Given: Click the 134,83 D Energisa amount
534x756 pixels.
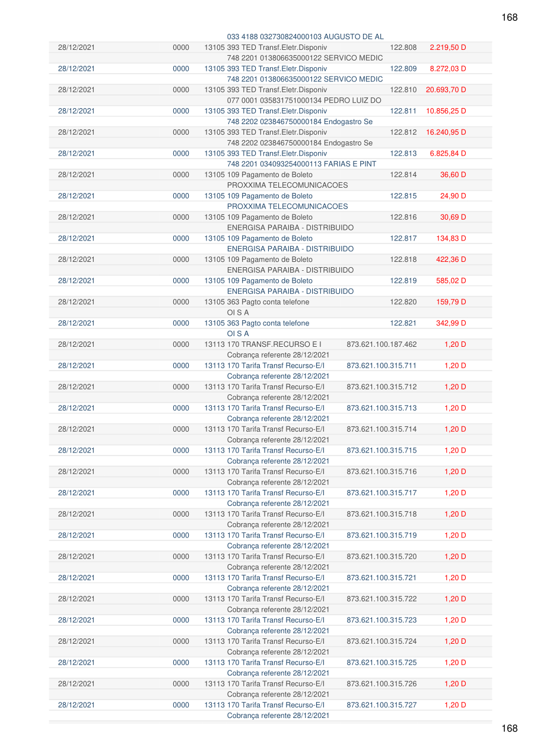Looking at the screenshot, I should (x=451, y=239).
